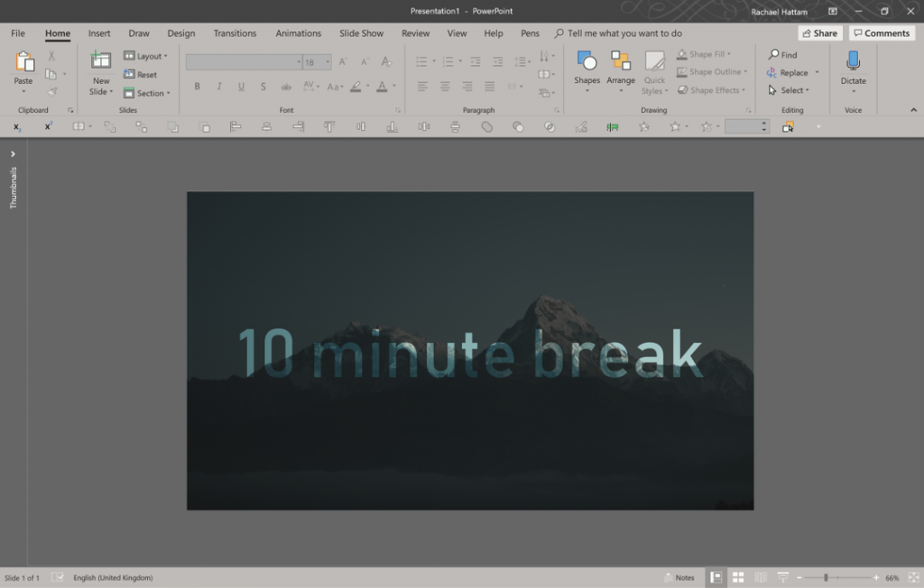The image size is (924, 588).
Task: Open the Shape Effects dropdown
Action: point(712,89)
